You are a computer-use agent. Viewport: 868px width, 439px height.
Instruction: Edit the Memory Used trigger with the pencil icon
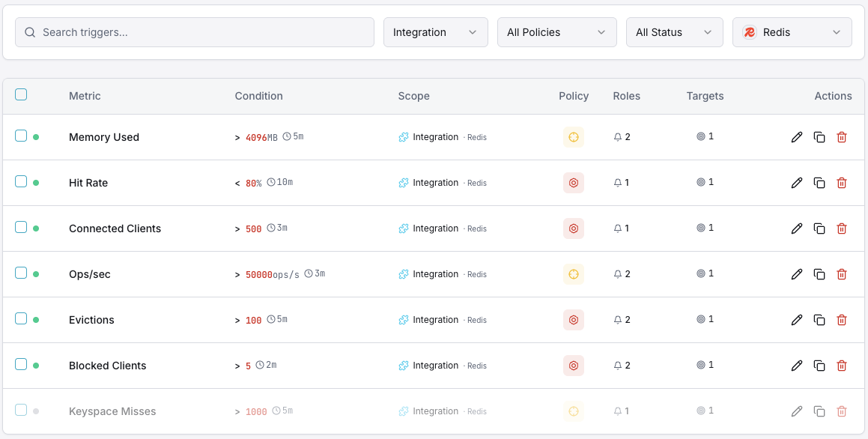797,137
